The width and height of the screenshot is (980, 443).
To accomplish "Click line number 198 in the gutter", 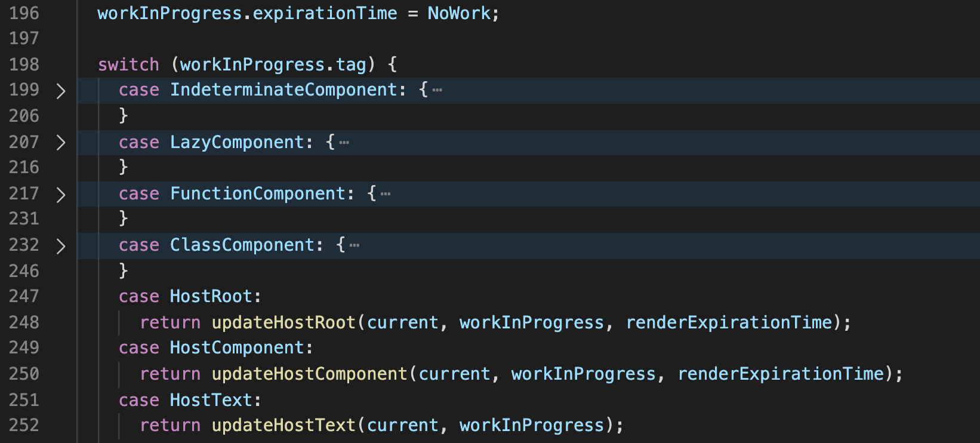I will pyautogui.click(x=24, y=64).
